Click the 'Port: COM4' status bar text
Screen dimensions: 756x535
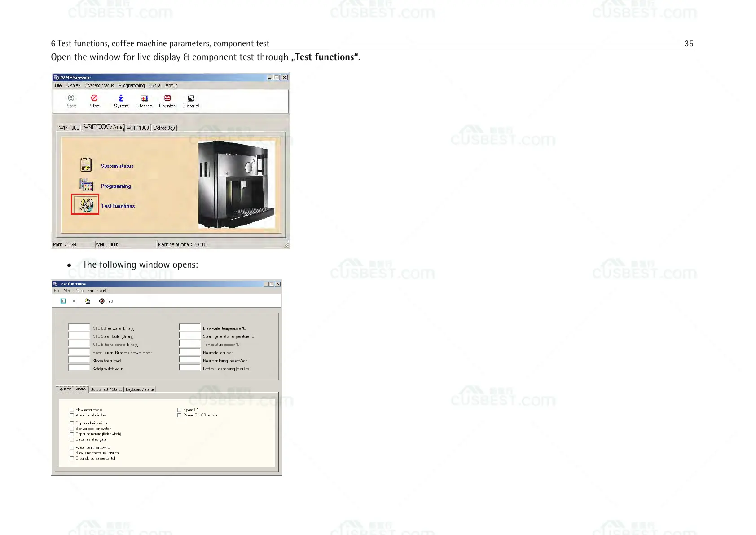[65, 244]
